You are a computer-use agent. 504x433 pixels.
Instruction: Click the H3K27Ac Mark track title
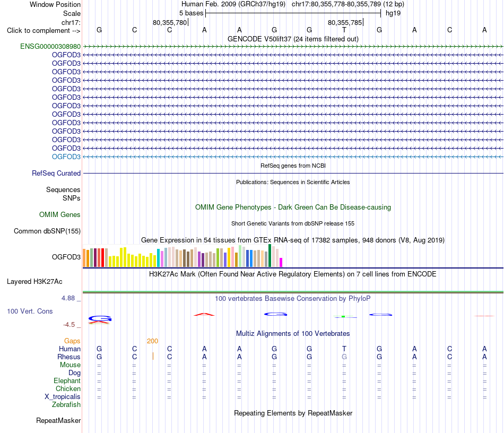[293, 274]
